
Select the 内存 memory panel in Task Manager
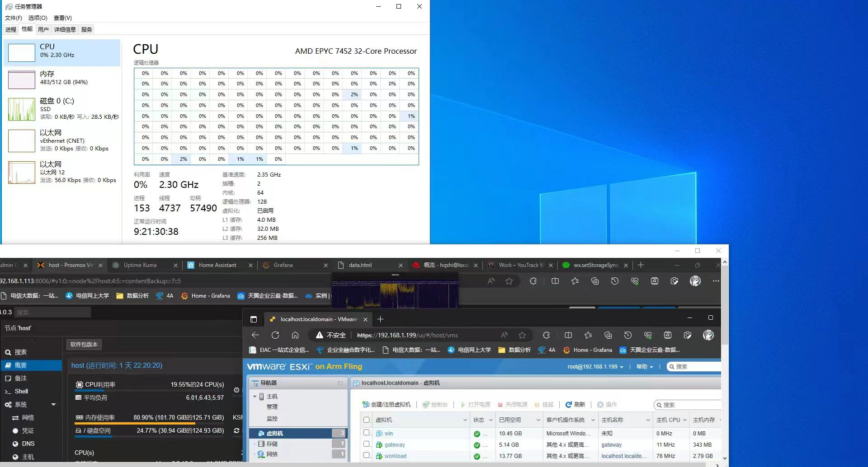pos(62,79)
